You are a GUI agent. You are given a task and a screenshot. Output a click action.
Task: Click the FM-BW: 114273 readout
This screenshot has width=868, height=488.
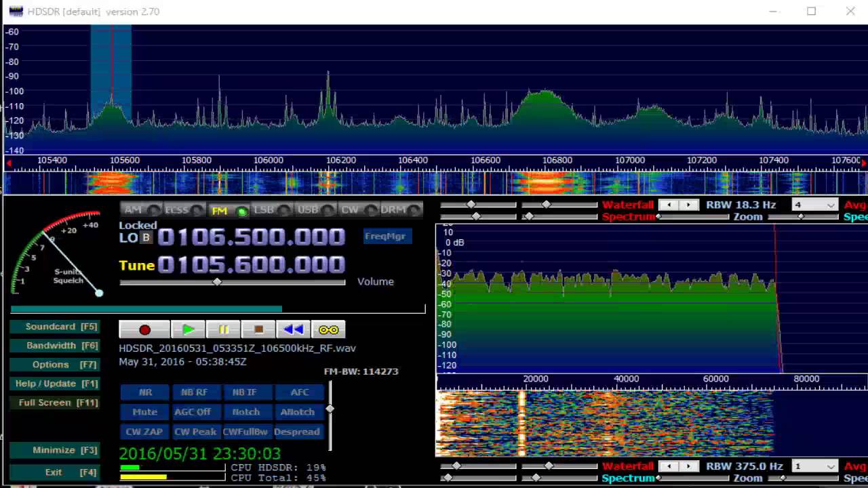(x=361, y=371)
